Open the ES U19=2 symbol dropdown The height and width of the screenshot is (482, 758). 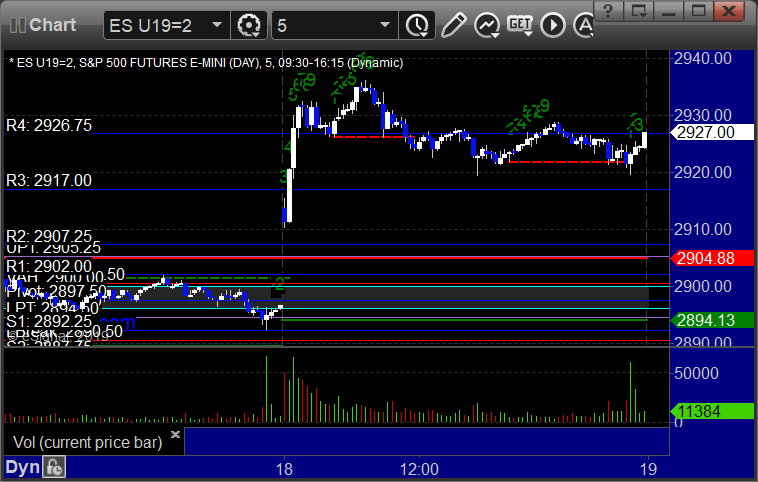pos(217,25)
